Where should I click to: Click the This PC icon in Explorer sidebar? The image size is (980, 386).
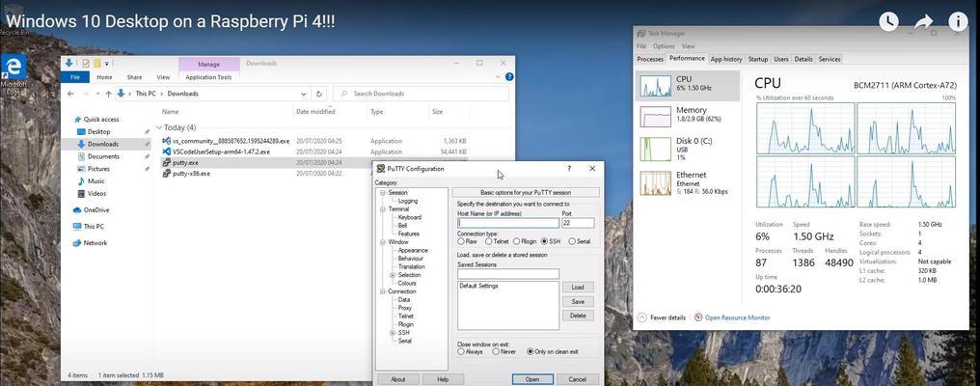coord(77,227)
